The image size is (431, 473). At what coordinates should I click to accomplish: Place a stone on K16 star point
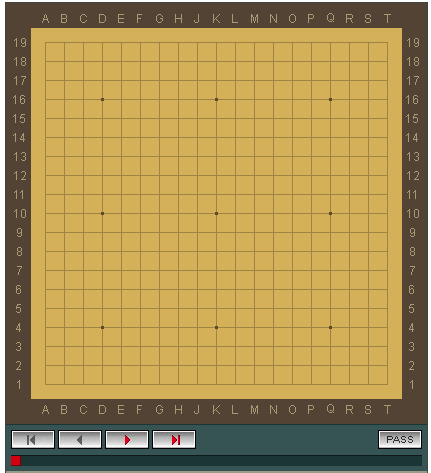(216, 99)
